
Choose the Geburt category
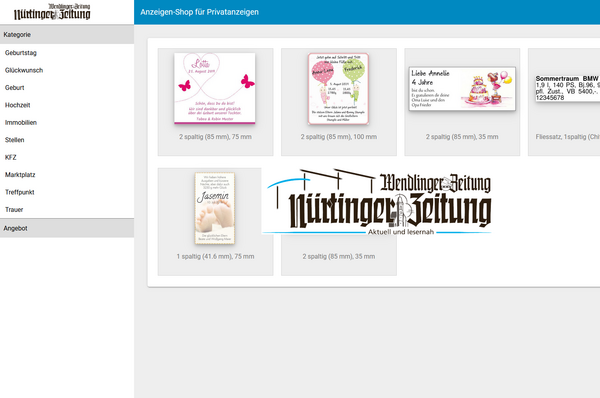click(x=15, y=88)
